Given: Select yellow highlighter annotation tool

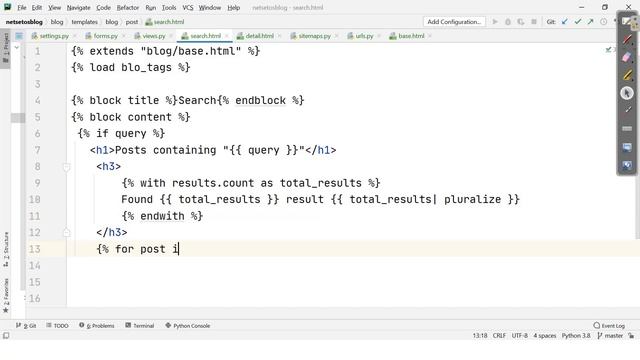Looking at the screenshot, I should click(x=627, y=75).
